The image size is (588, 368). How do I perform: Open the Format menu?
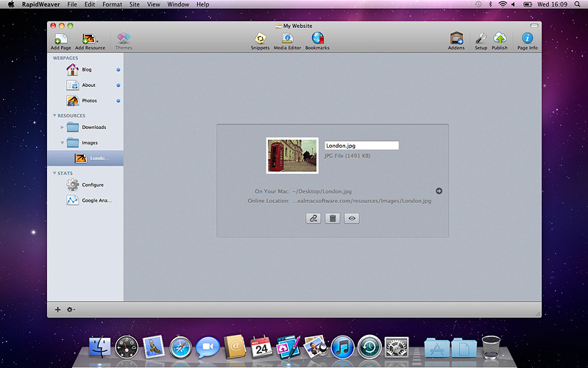pos(113,4)
